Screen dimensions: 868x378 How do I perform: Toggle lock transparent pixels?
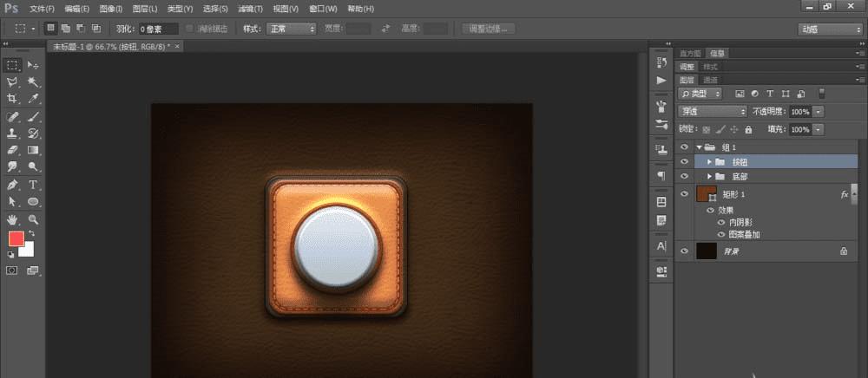[706, 129]
